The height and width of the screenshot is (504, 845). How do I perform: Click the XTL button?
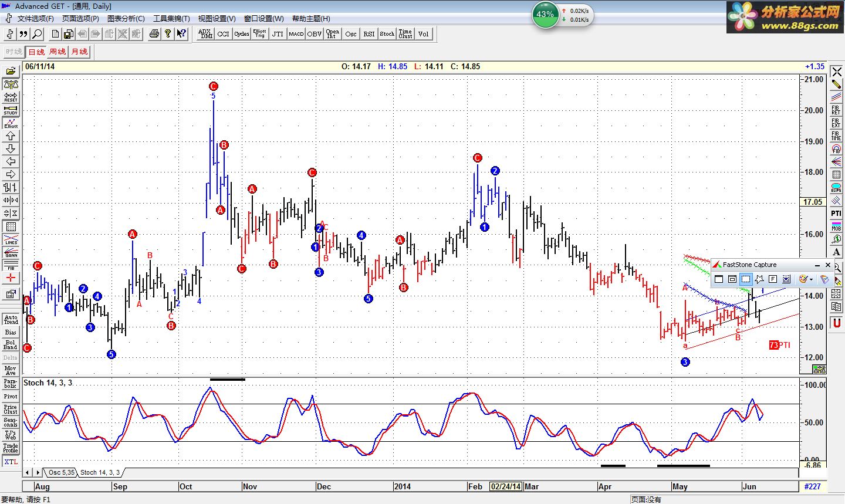pyautogui.click(x=11, y=462)
